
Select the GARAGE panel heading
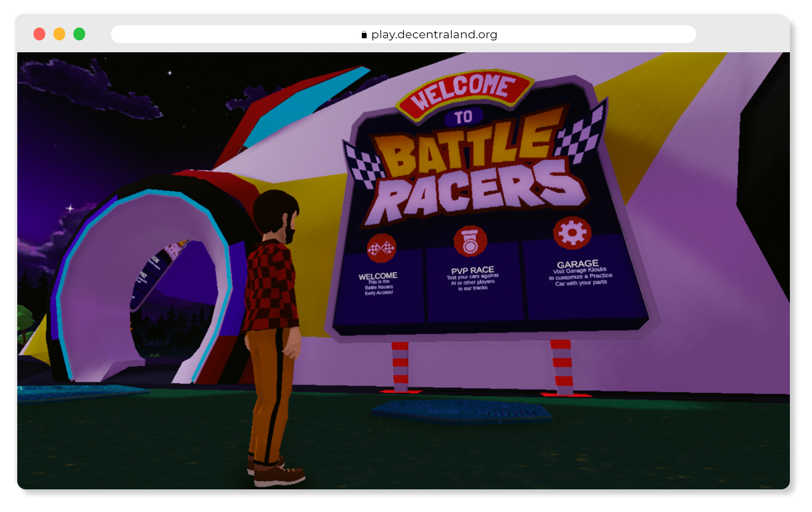(x=577, y=264)
